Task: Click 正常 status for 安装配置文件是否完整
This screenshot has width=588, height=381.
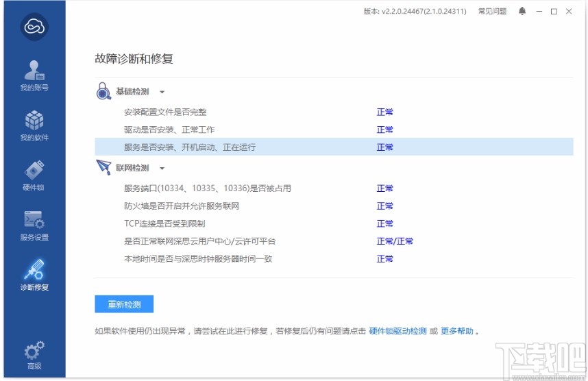Action: [x=384, y=112]
